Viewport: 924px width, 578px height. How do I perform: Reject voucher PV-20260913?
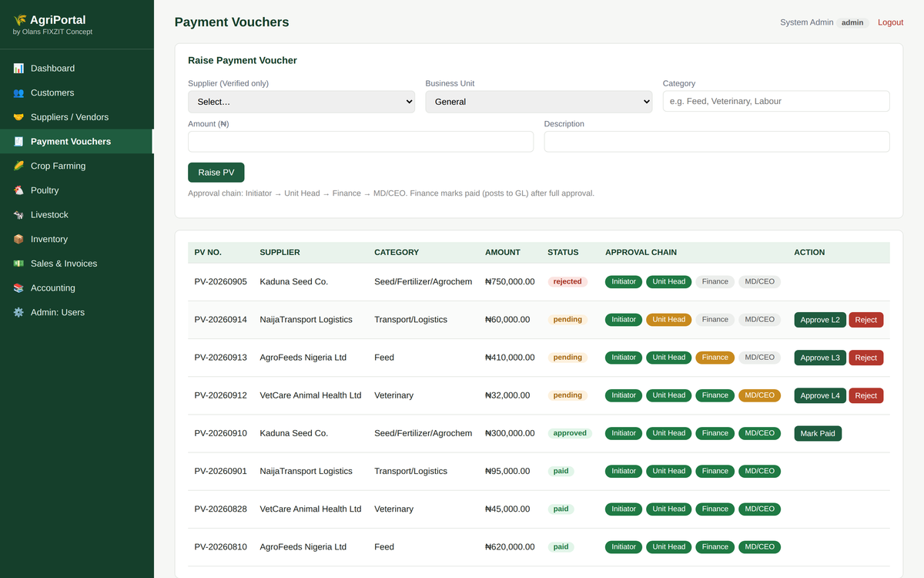pos(866,358)
